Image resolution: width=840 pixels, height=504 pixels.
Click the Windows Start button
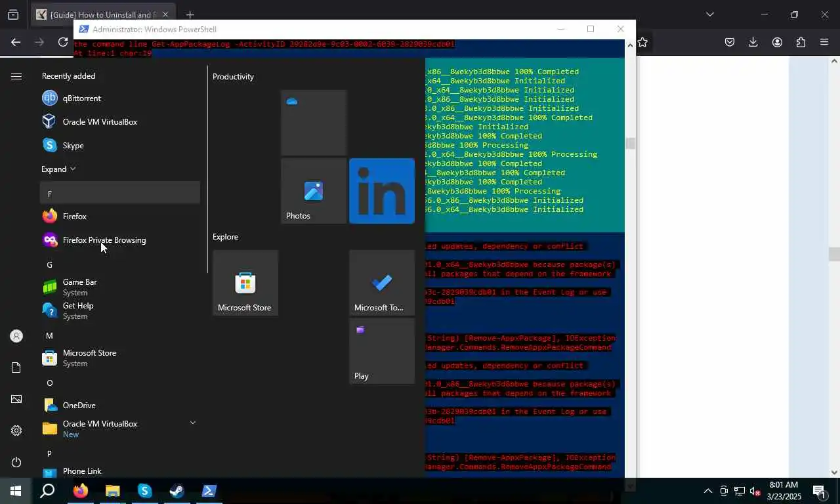16,491
